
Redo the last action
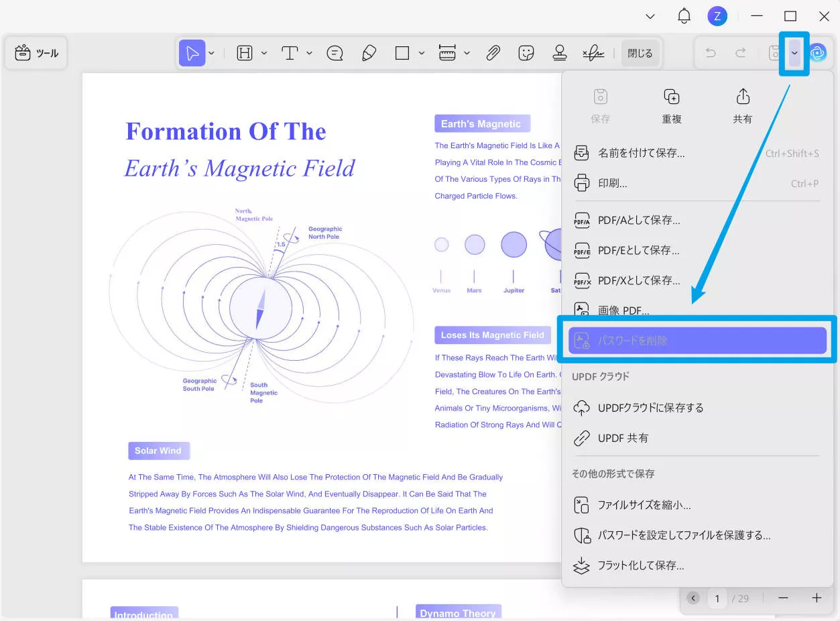click(741, 53)
